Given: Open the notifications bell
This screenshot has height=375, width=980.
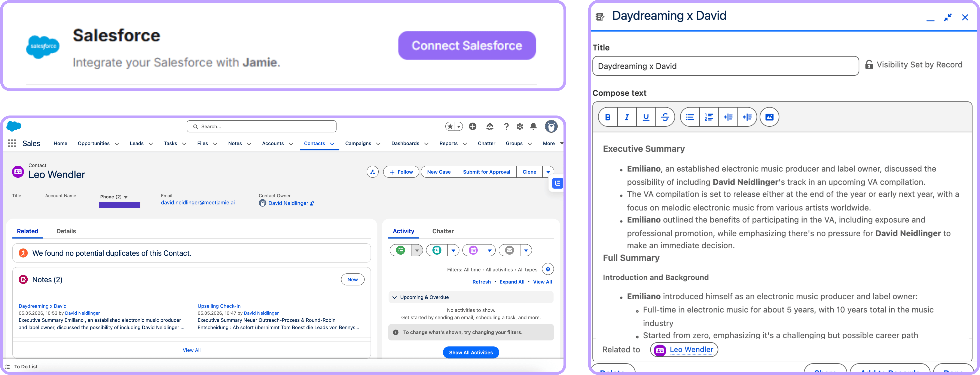Looking at the screenshot, I should pyautogui.click(x=533, y=126).
